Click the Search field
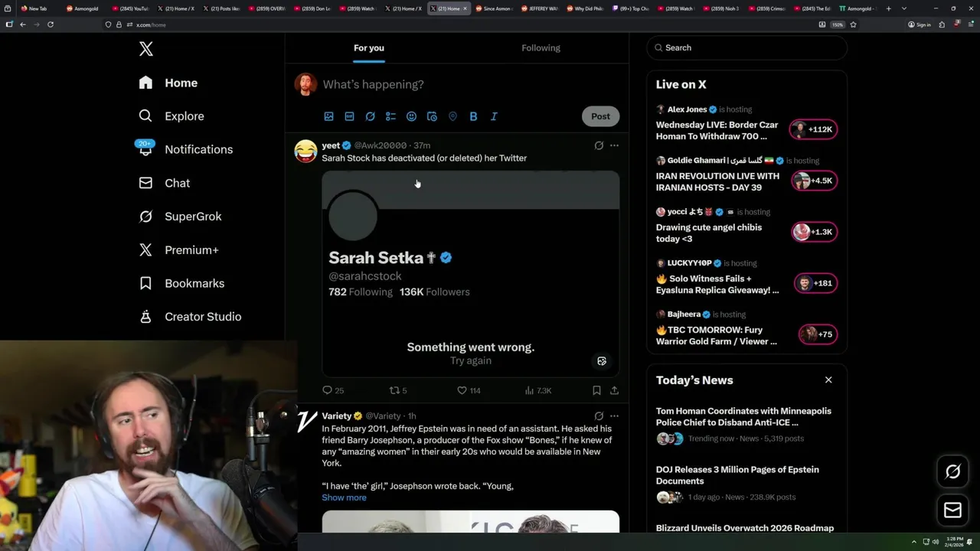Image resolution: width=980 pixels, height=551 pixels. [x=747, y=47]
